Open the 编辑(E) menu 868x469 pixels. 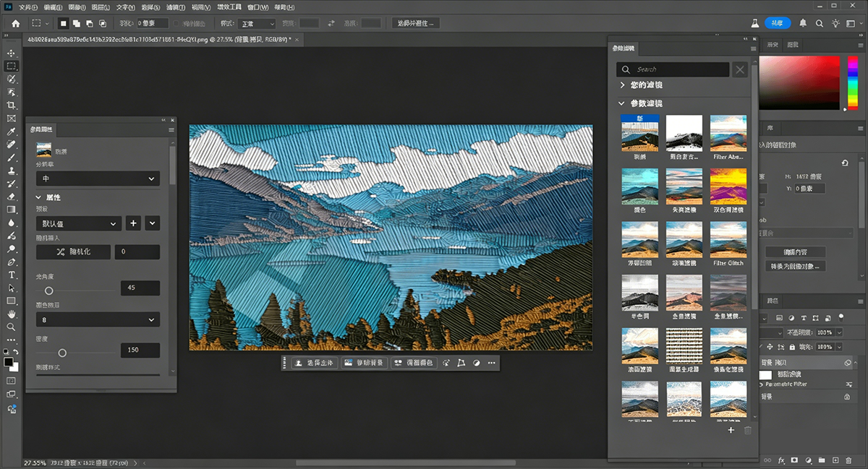pos(54,8)
